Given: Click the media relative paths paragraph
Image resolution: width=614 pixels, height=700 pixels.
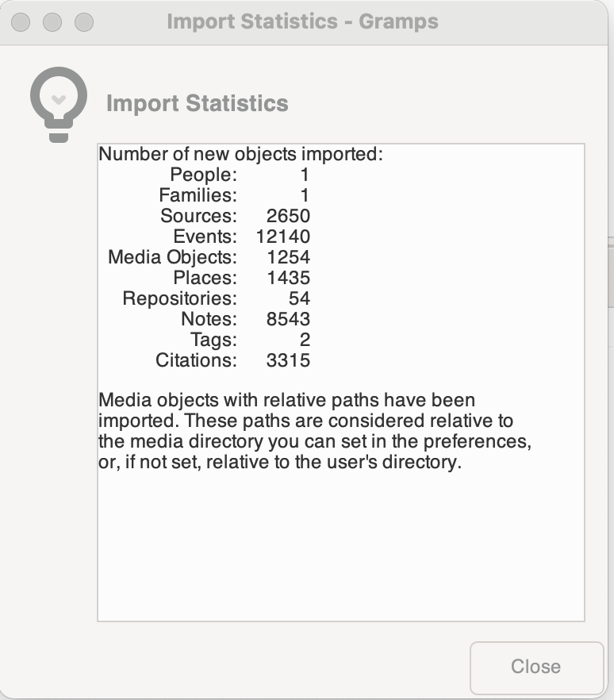Looking at the screenshot, I should (315, 431).
